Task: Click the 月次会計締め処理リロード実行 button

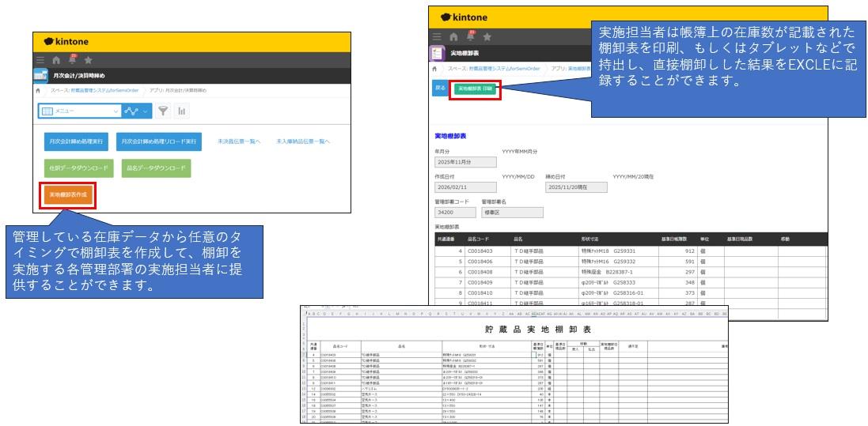Action: pos(159,141)
